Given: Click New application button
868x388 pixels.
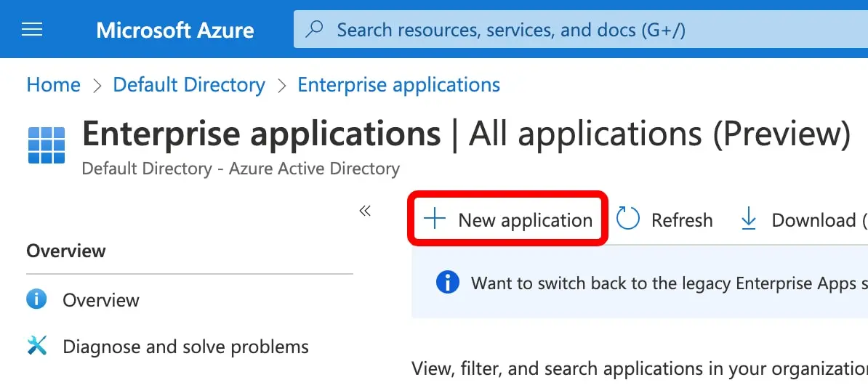Looking at the screenshot, I should [507, 220].
